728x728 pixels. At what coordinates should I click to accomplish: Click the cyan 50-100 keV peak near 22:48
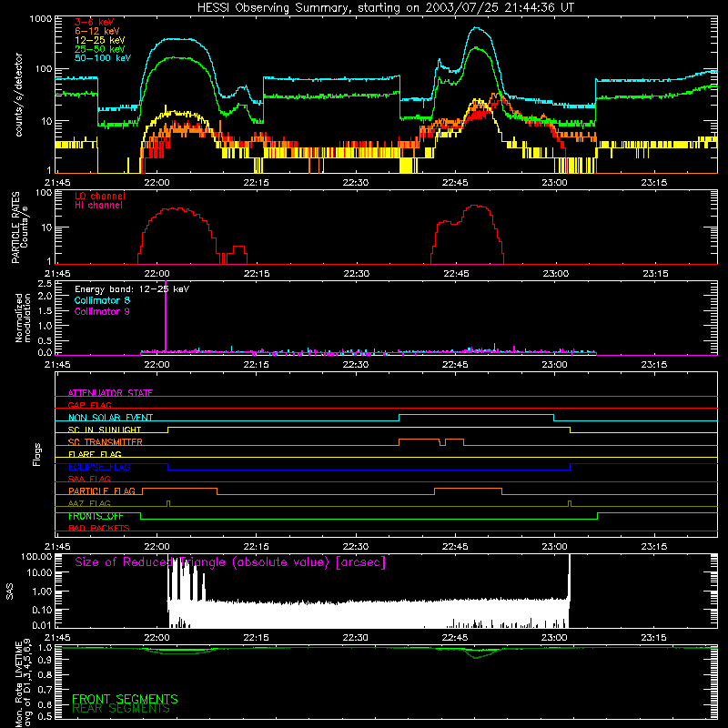(477, 29)
